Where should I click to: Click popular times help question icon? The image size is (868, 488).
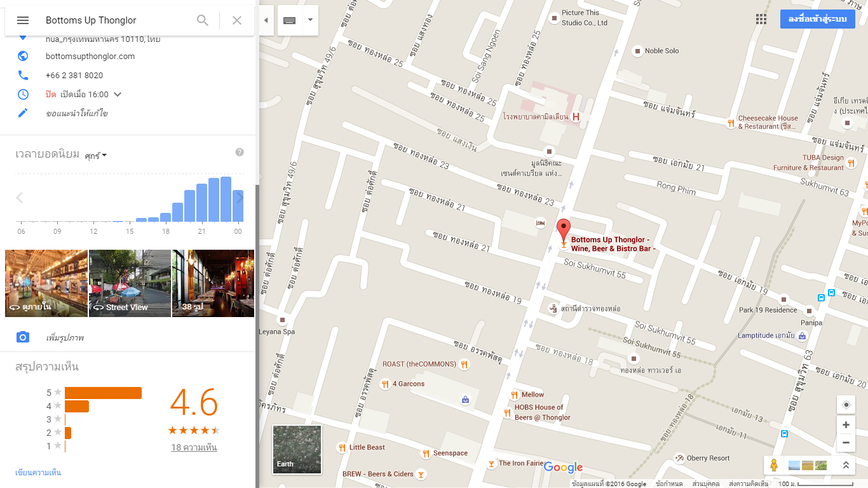pos(240,152)
